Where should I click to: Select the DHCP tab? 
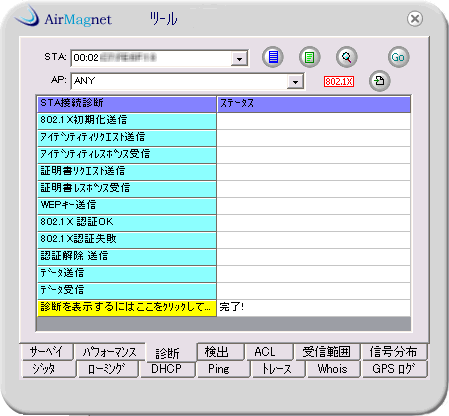167,369
